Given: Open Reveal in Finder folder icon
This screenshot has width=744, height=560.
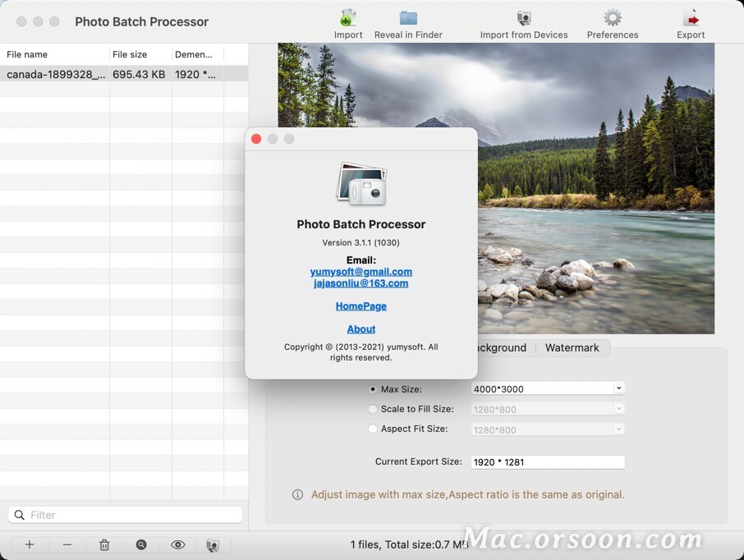Looking at the screenshot, I should pyautogui.click(x=408, y=18).
